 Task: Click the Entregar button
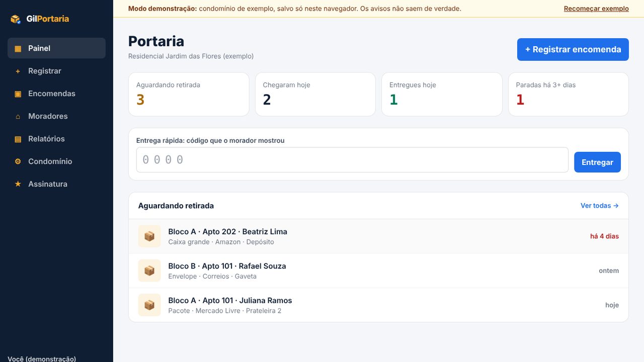point(597,162)
